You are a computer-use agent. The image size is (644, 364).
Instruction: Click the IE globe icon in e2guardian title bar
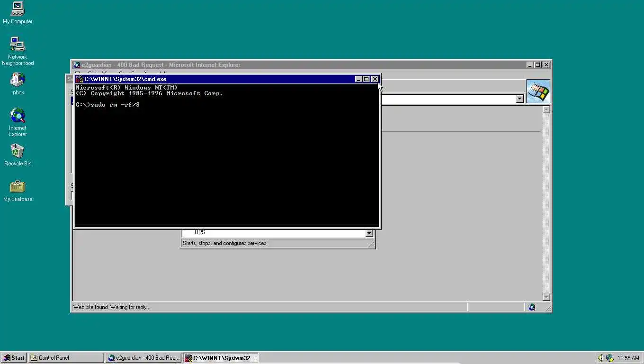pyautogui.click(x=77, y=65)
